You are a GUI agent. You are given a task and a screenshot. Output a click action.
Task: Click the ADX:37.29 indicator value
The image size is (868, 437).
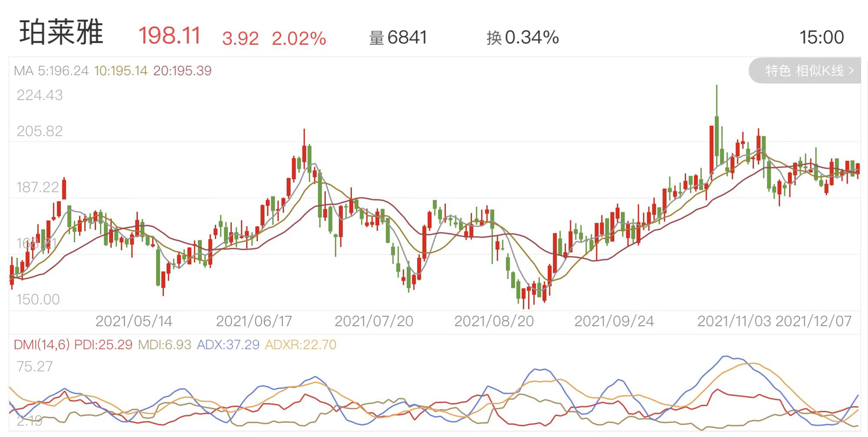pos(228,345)
